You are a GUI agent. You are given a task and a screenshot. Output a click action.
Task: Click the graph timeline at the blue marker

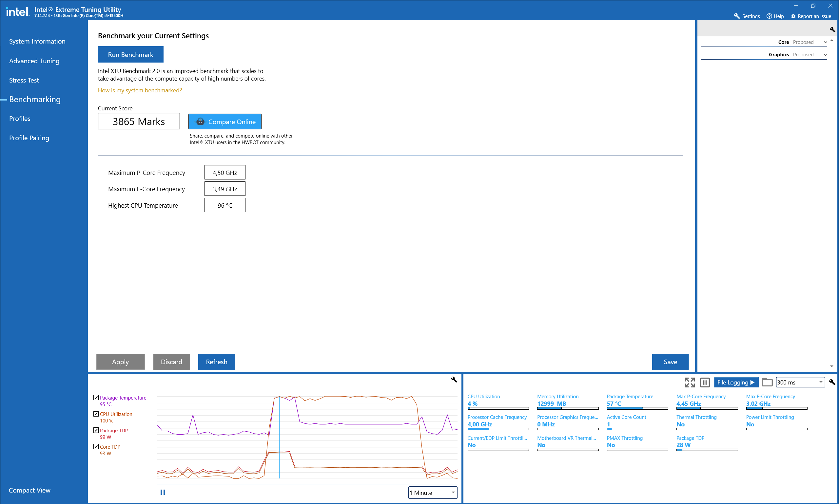pyautogui.click(x=279, y=438)
